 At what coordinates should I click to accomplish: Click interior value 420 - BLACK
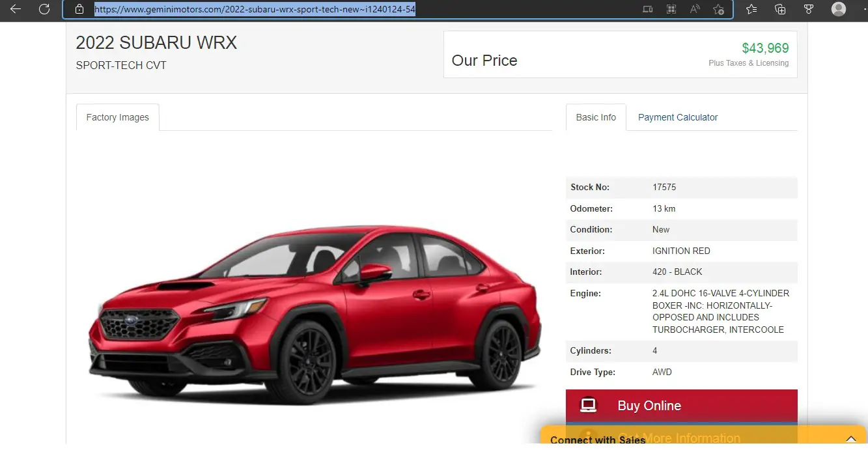point(677,272)
